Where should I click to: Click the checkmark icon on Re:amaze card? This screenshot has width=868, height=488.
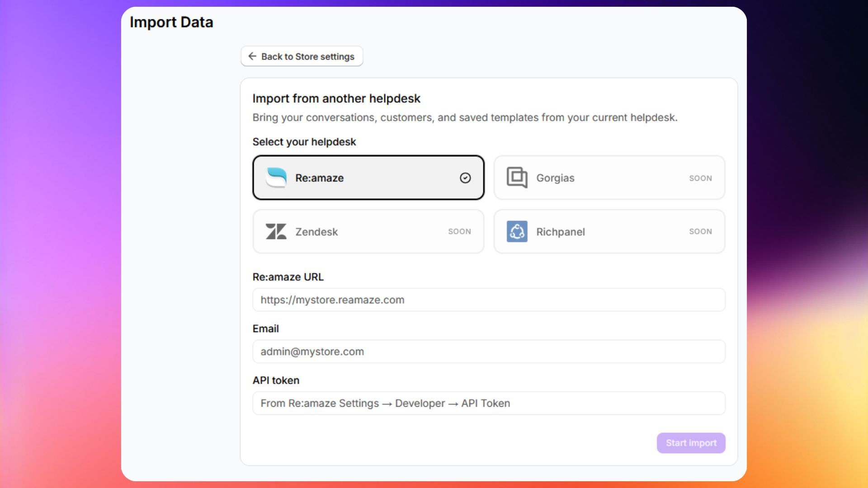465,178
